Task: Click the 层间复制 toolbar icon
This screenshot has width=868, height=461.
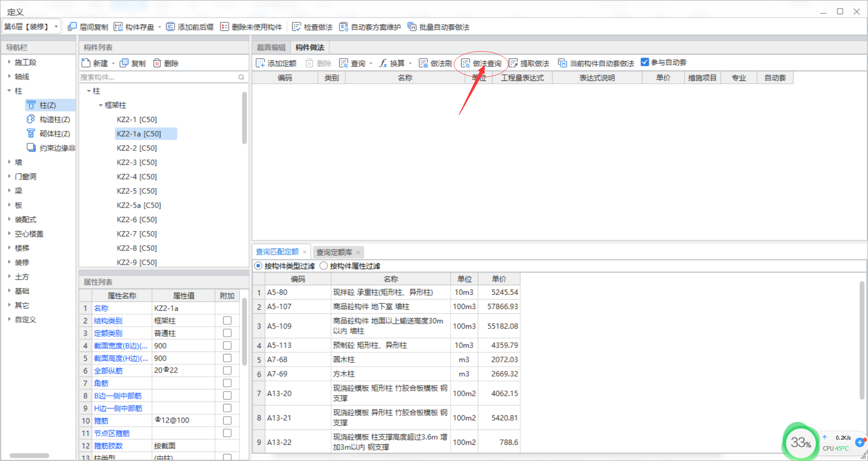Action: (72, 27)
